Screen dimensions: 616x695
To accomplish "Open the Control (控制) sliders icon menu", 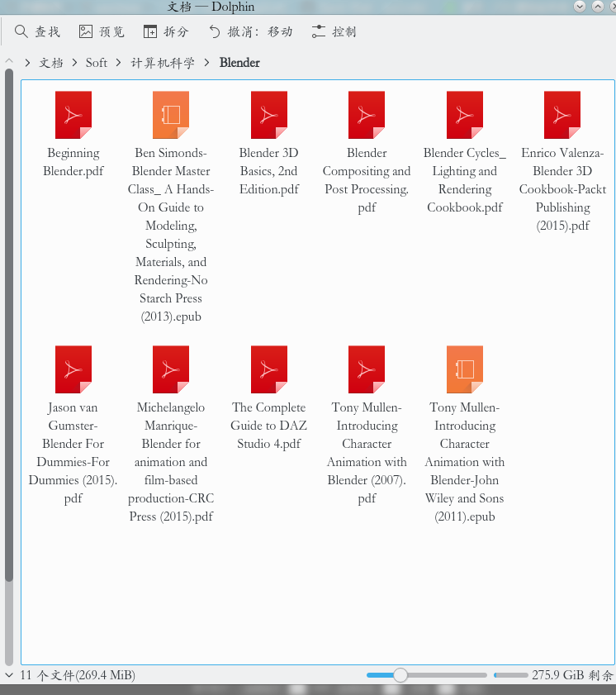I will (x=319, y=31).
